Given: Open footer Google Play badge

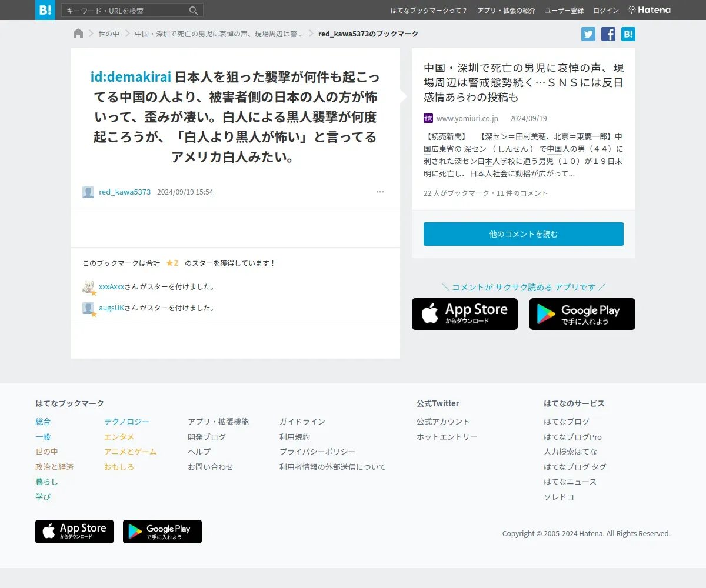Looking at the screenshot, I should click(x=162, y=532).
